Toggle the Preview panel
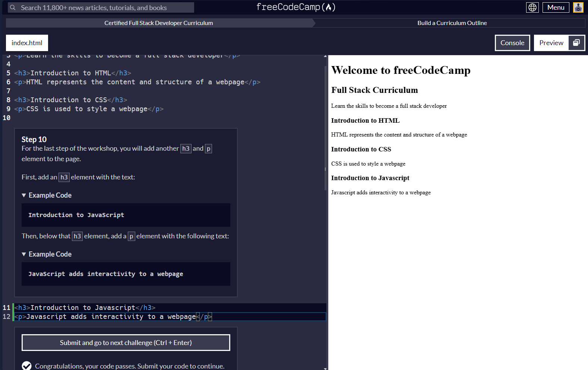Viewport: 588px width, 370px height. click(x=551, y=43)
